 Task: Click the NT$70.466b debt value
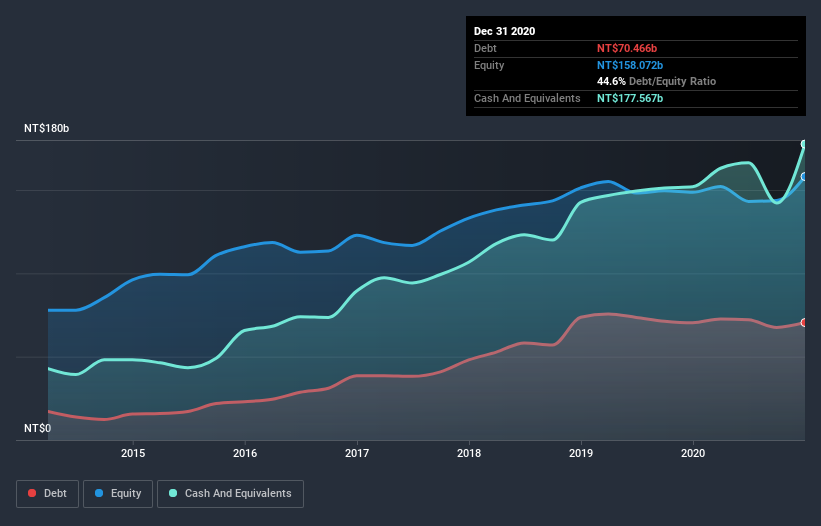point(627,48)
